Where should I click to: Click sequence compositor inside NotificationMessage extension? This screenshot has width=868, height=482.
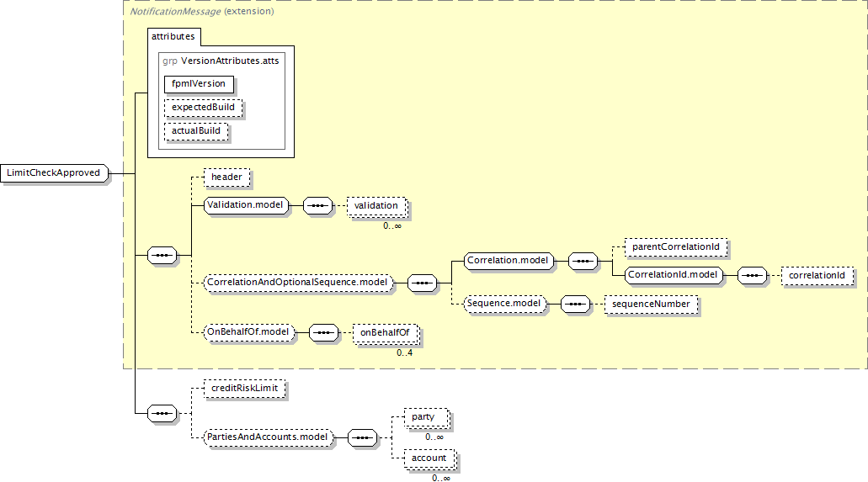[x=162, y=256]
